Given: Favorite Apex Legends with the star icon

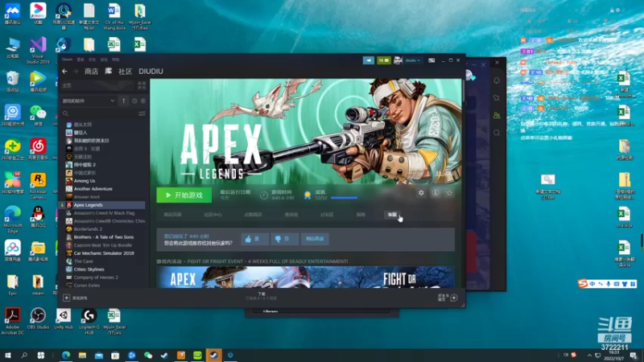Looking at the screenshot, I should point(449,192).
